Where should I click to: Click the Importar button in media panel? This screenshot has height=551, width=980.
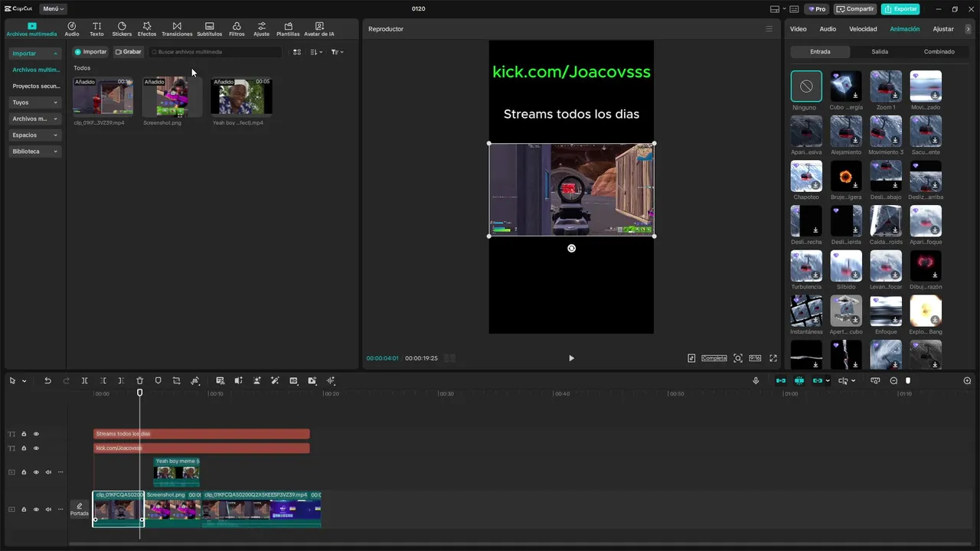tap(90, 52)
